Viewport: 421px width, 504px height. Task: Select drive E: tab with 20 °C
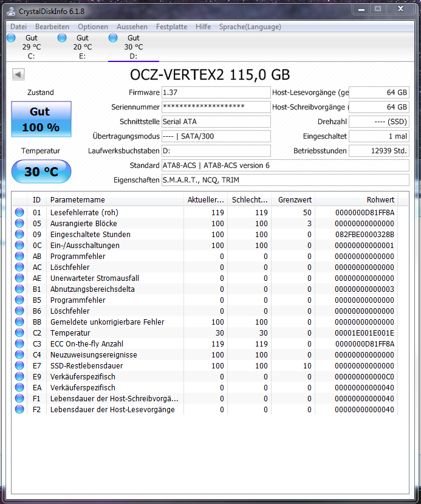point(83,47)
